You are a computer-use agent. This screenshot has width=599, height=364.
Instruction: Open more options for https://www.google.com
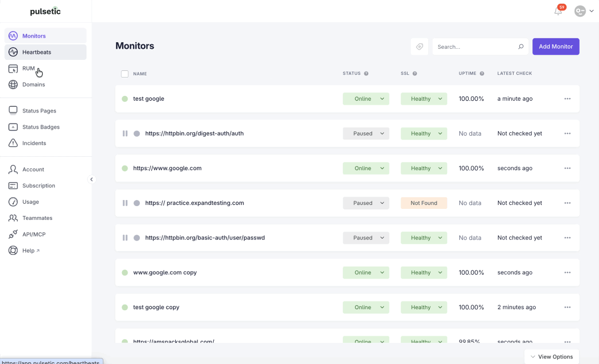click(x=567, y=168)
